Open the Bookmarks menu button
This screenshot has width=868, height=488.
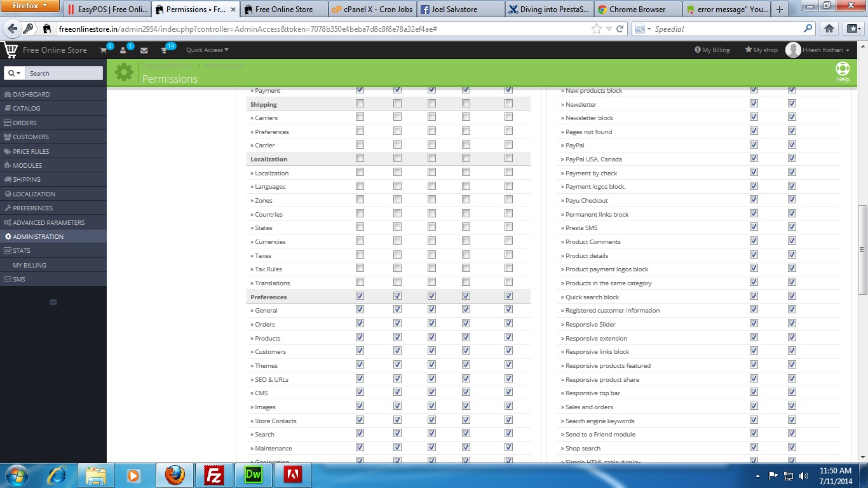point(852,29)
